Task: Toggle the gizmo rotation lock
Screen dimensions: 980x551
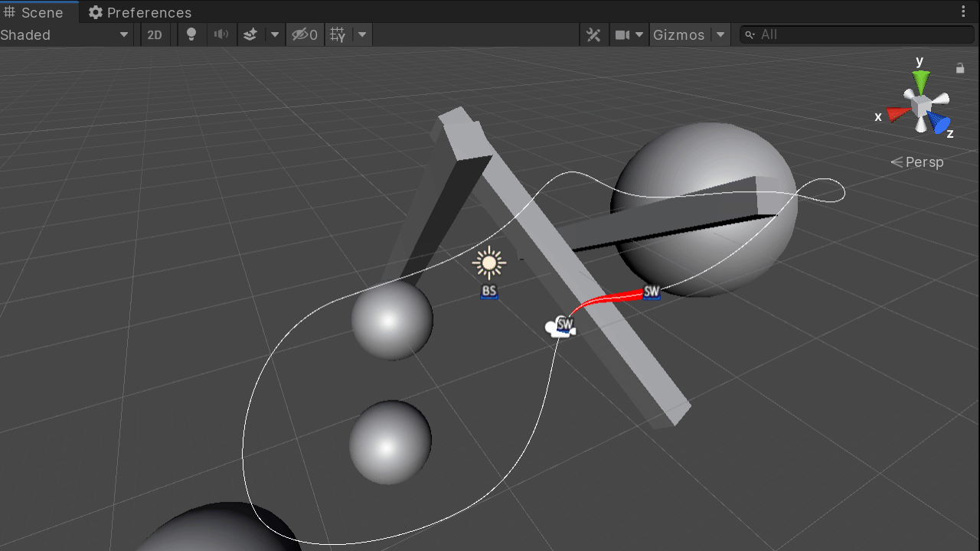Action: [960, 68]
